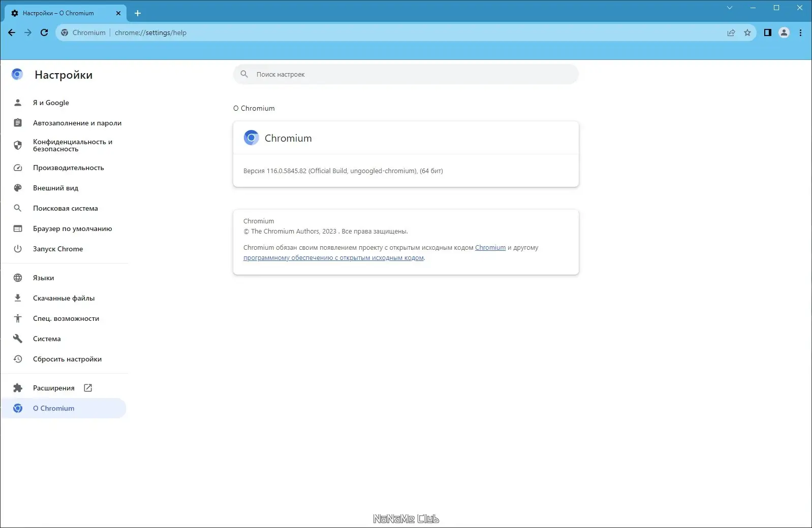Share this page via share icon
This screenshot has height=528, width=812.
731,32
